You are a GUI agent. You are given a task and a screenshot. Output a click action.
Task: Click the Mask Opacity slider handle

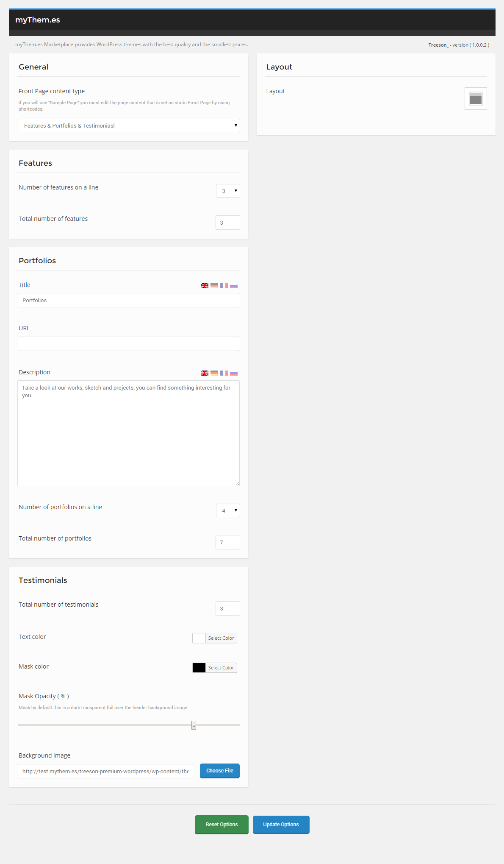(x=194, y=725)
